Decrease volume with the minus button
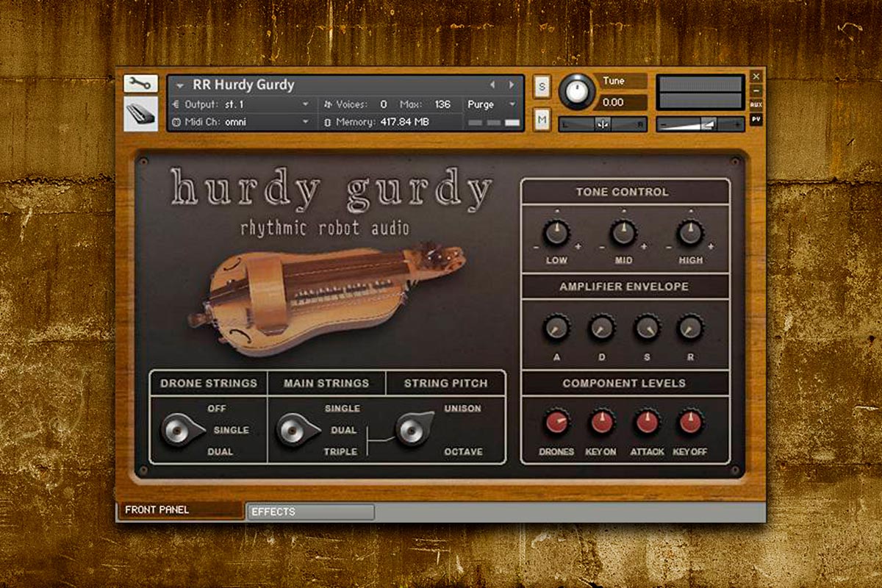The image size is (882, 588). (x=663, y=124)
